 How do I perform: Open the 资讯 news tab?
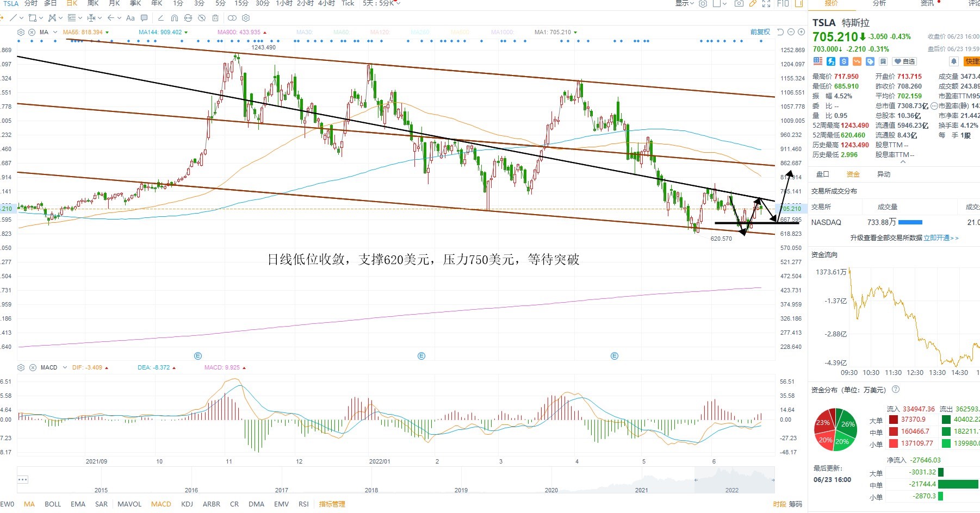coord(927,3)
